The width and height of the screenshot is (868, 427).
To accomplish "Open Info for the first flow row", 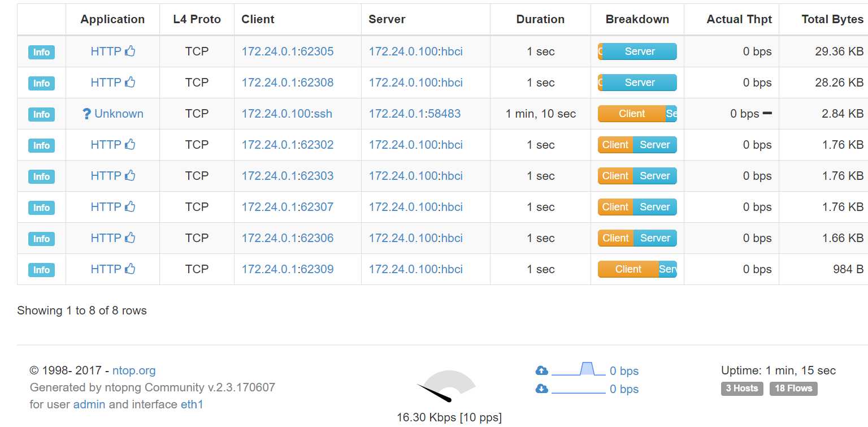I will tap(41, 52).
